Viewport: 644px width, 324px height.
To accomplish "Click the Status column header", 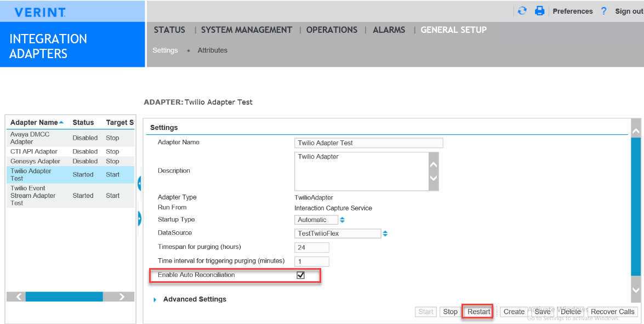I will (83, 122).
